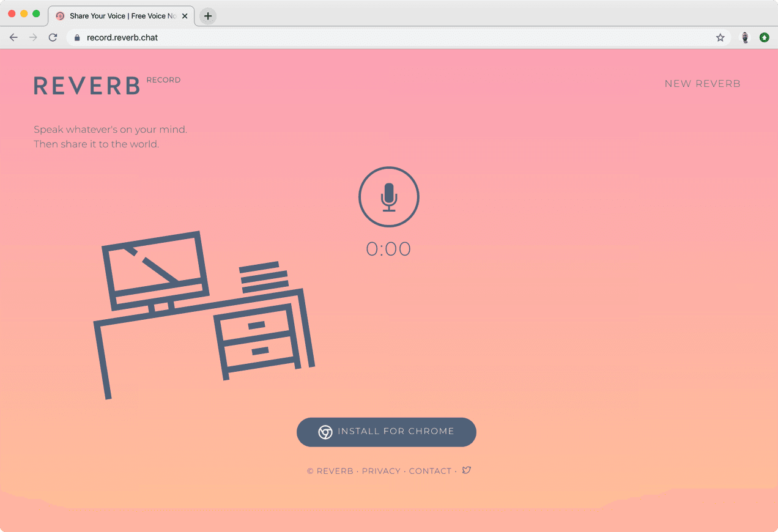778x532 pixels.
Task: Open the green browser extension icon
Action: tap(764, 37)
